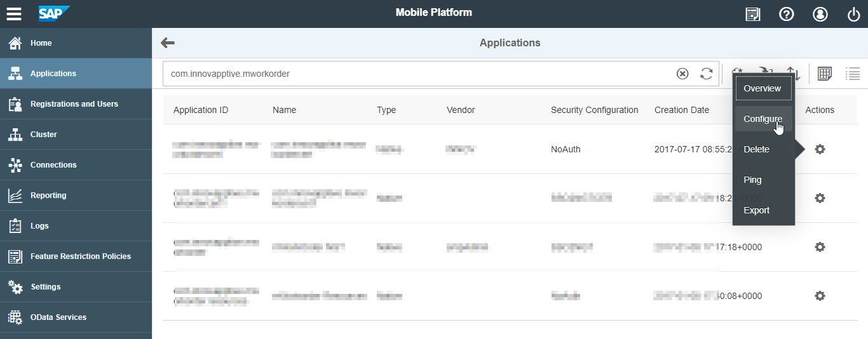Select Export from the actions menu
The width and height of the screenshot is (868, 339).
click(756, 210)
